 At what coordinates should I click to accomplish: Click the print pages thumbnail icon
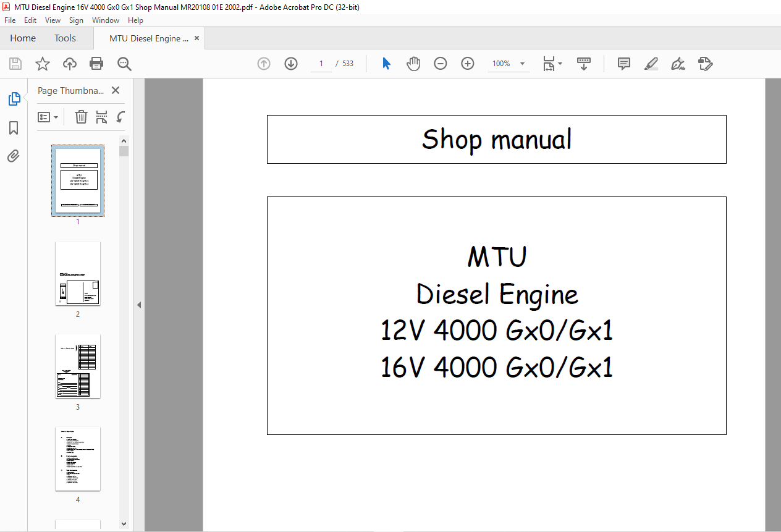coord(102,117)
